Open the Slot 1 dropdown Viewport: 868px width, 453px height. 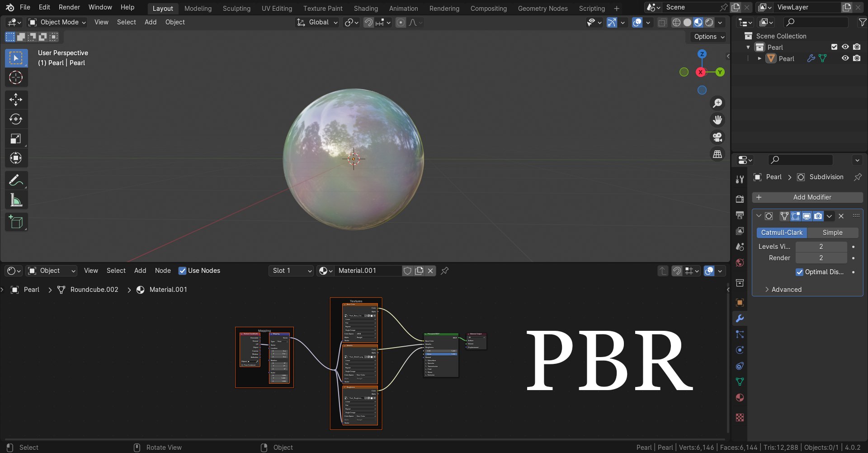click(292, 271)
